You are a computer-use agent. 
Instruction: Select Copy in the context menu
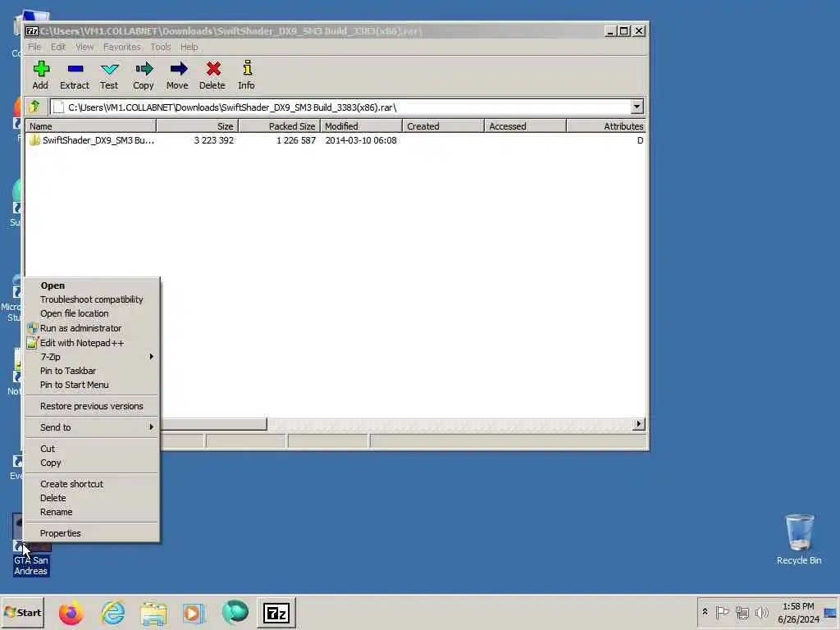[92, 463]
